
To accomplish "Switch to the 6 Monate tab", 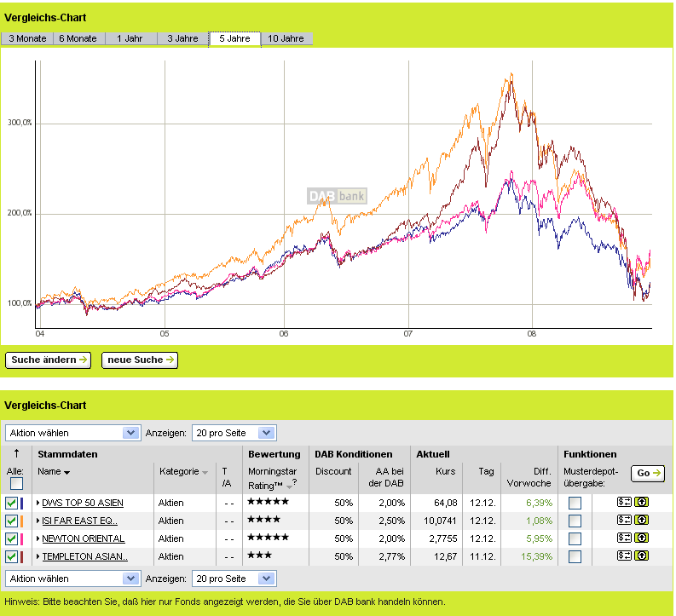I will pos(78,38).
